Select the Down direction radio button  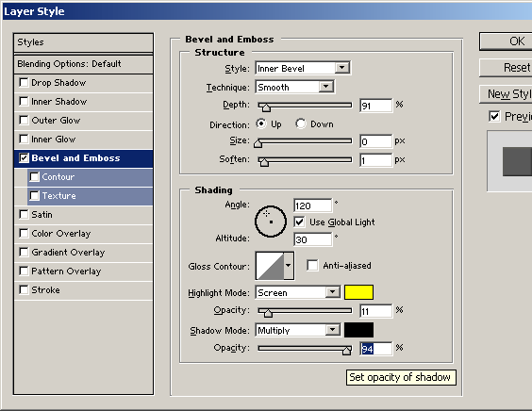[301, 123]
